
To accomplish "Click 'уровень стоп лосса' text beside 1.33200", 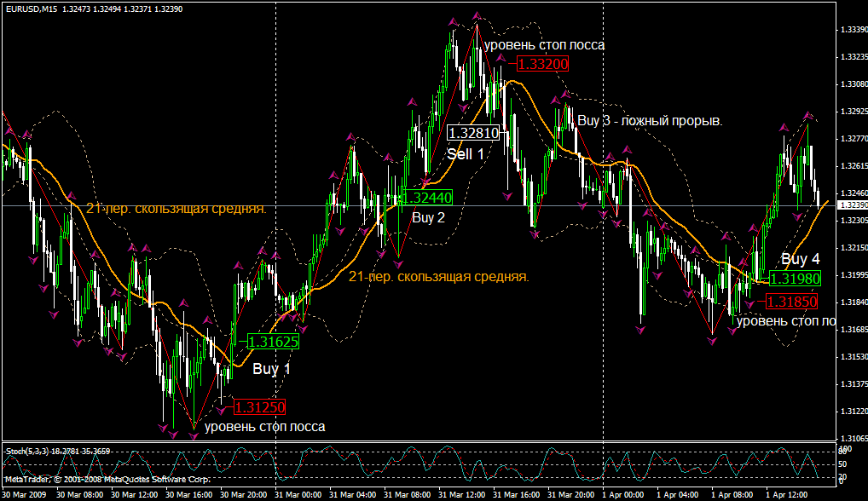I will pos(544,45).
